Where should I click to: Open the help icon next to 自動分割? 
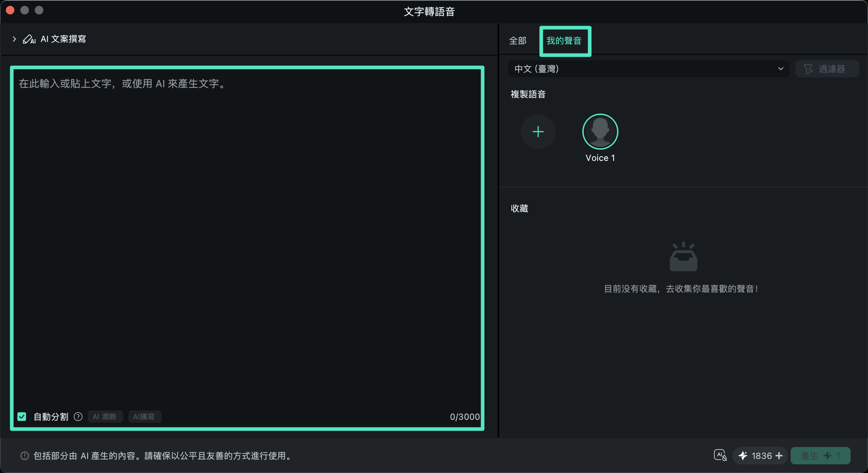click(78, 417)
